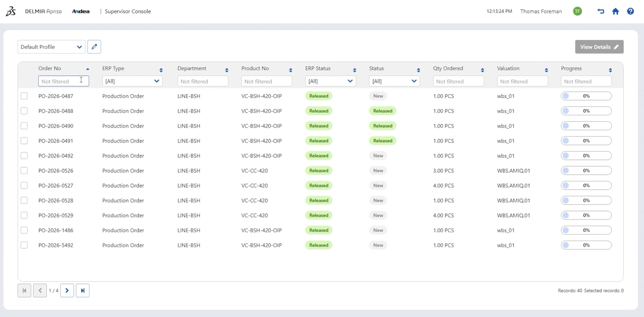The height and width of the screenshot is (317, 644).
Task: Select checkbox for PO-2026-0529
Action: point(24,215)
